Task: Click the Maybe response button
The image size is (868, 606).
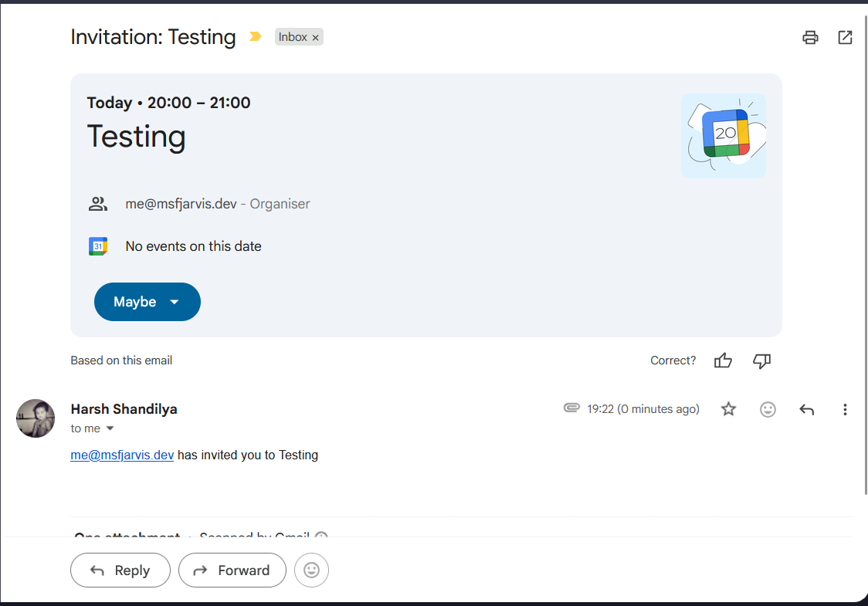Action: [134, 302]
